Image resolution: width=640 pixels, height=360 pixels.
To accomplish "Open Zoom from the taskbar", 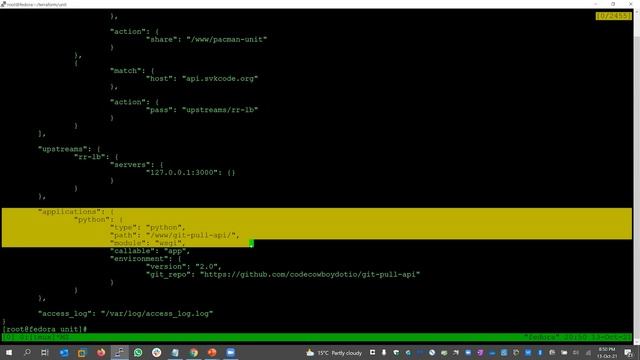I will point(231,352).
